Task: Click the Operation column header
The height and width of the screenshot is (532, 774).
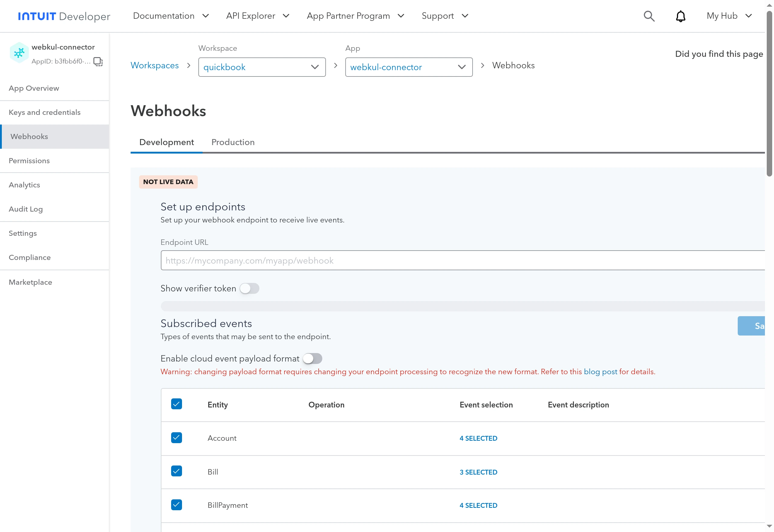Action: tap(326, 405)
